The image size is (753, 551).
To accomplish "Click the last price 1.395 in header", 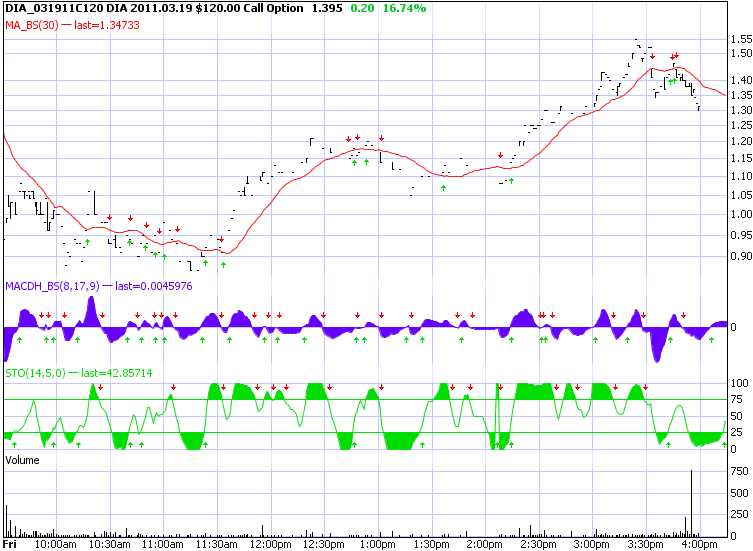I will click(x=327, y=8).
